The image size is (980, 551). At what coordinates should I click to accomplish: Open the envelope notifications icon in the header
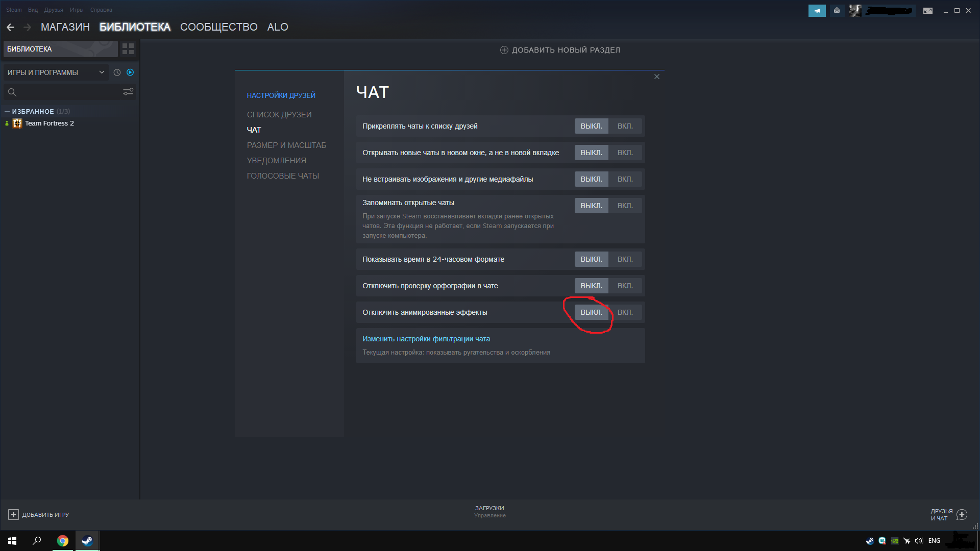[x=837, y=10]
